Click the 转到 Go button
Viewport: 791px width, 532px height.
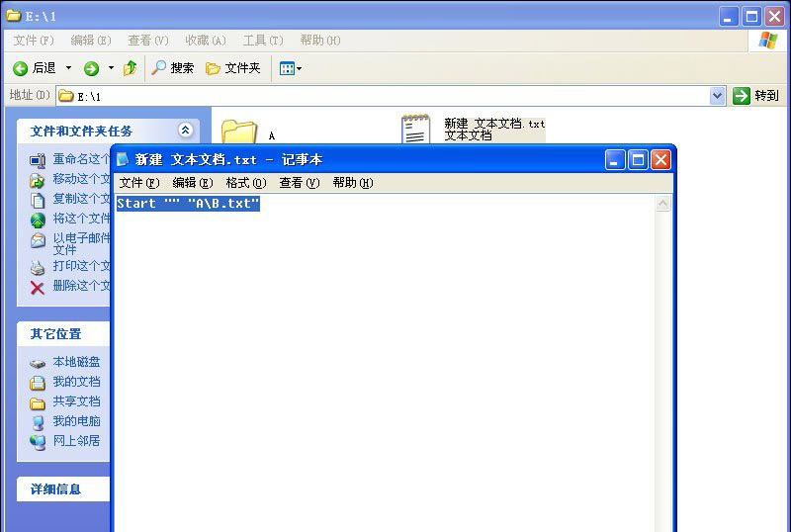click(756, 96)
